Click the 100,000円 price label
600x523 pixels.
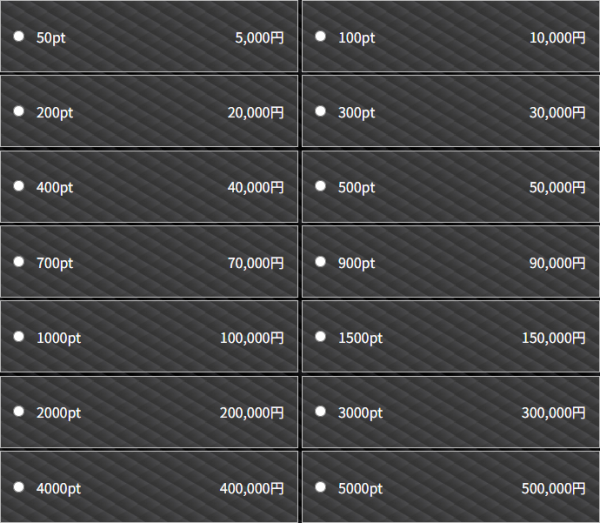pyautogui.click(x=252, y=338)
